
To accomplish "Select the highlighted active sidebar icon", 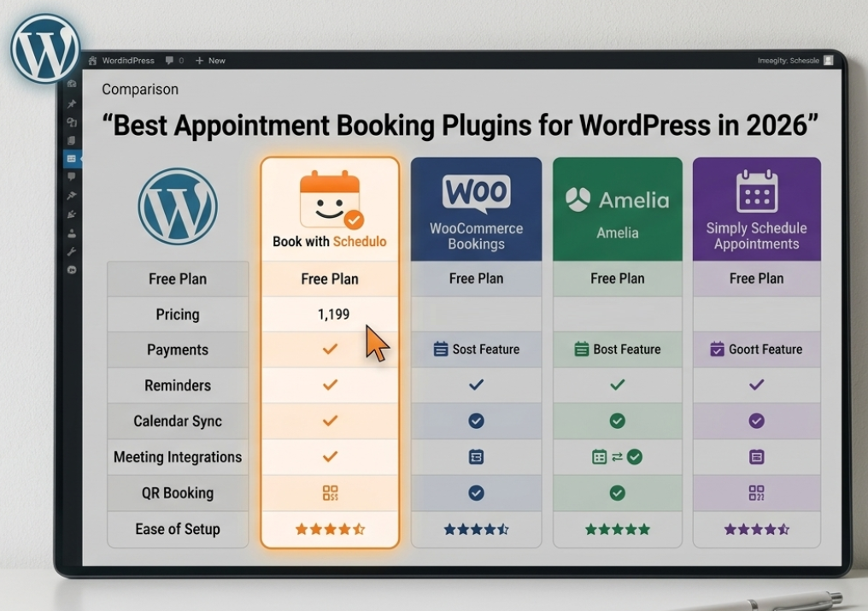I will (72, 158).
